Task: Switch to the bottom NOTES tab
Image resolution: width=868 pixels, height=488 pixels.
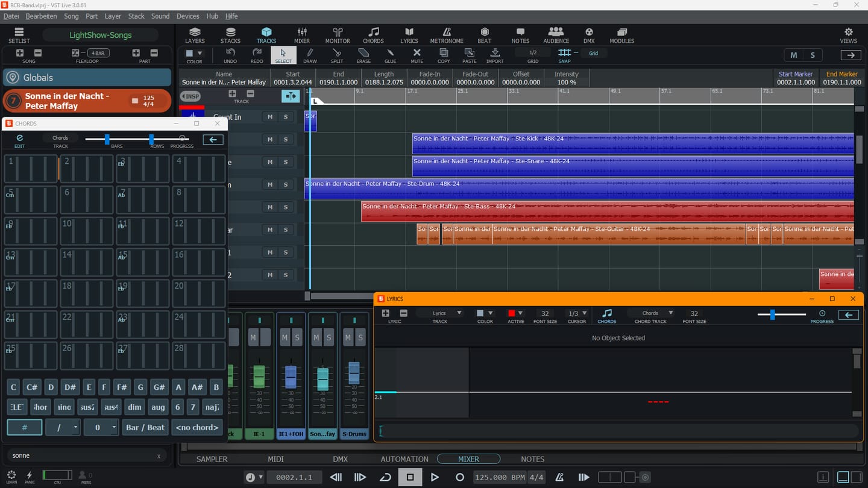Action: click(532, 459)
